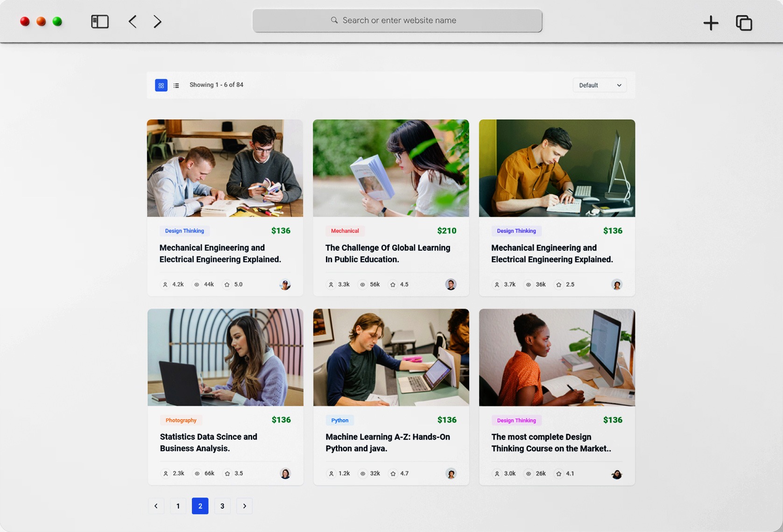Switch to list view layout
783x532 pixels.
coord(176,85)
